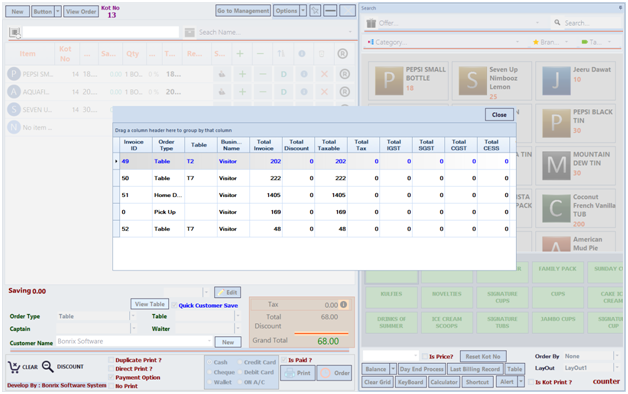Click the pin icon beside Options
628x394 pixels.
click(315, 11)
